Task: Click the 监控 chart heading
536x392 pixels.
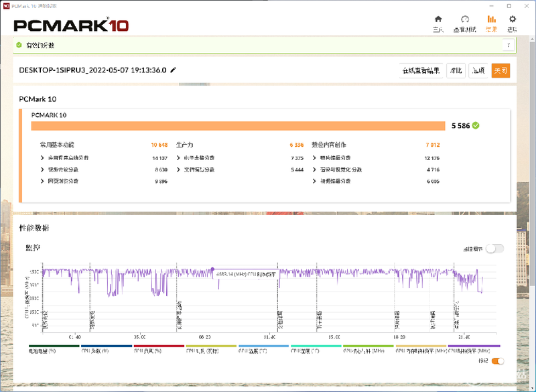Action: (x=33, y=247)
